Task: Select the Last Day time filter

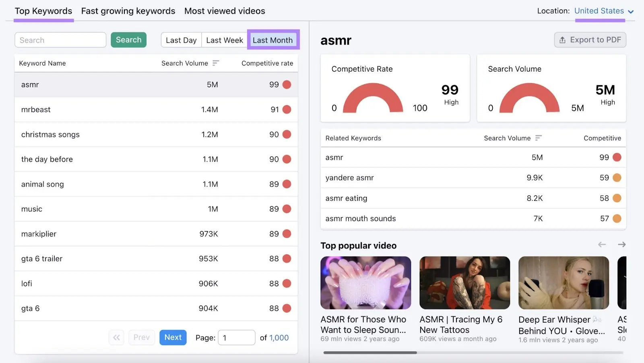Action: pyautogui.click(x=181, y=40)
